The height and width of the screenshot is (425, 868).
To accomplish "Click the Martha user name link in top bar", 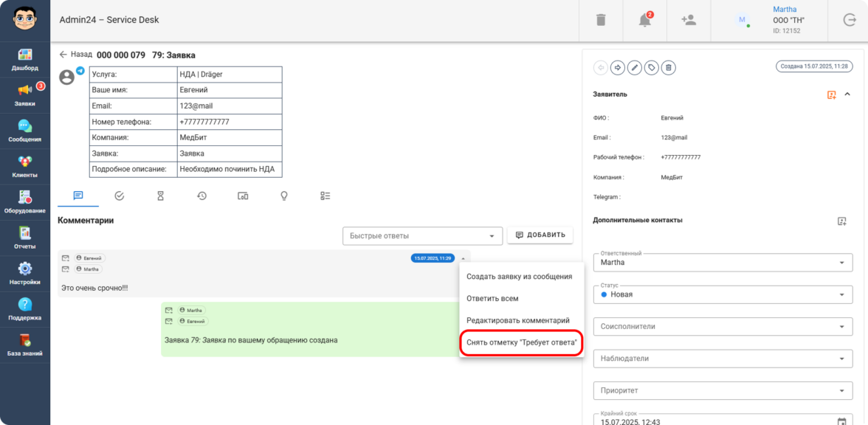I will tap(785, 10).
